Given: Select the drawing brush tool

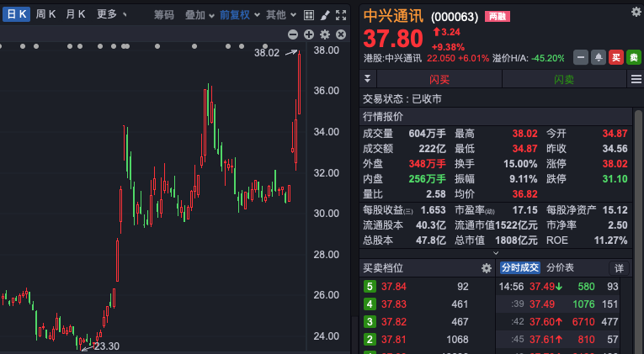Looking at the screenshot, I should [x=325, y=16].
